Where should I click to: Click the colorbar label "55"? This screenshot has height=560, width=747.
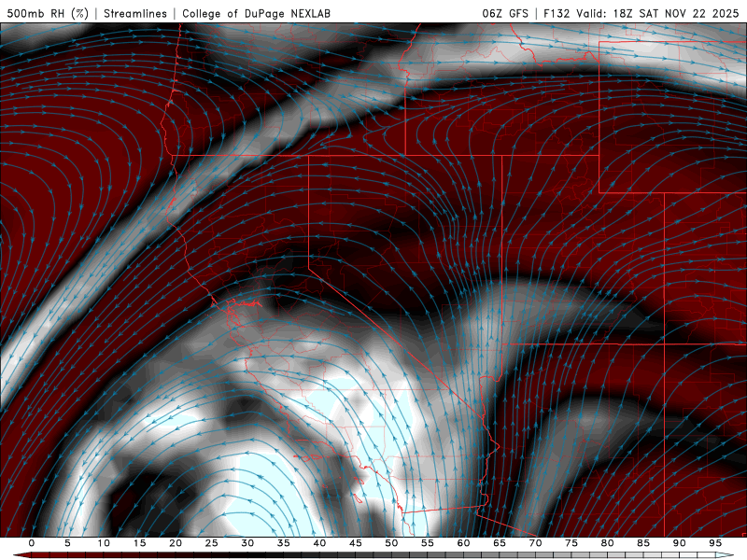tap(428, 543)
